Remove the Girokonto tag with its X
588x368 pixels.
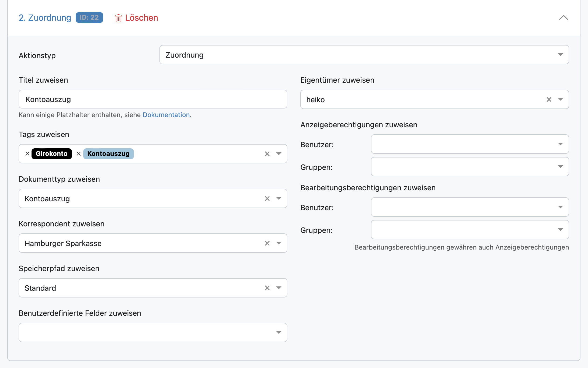pos(27,154)
